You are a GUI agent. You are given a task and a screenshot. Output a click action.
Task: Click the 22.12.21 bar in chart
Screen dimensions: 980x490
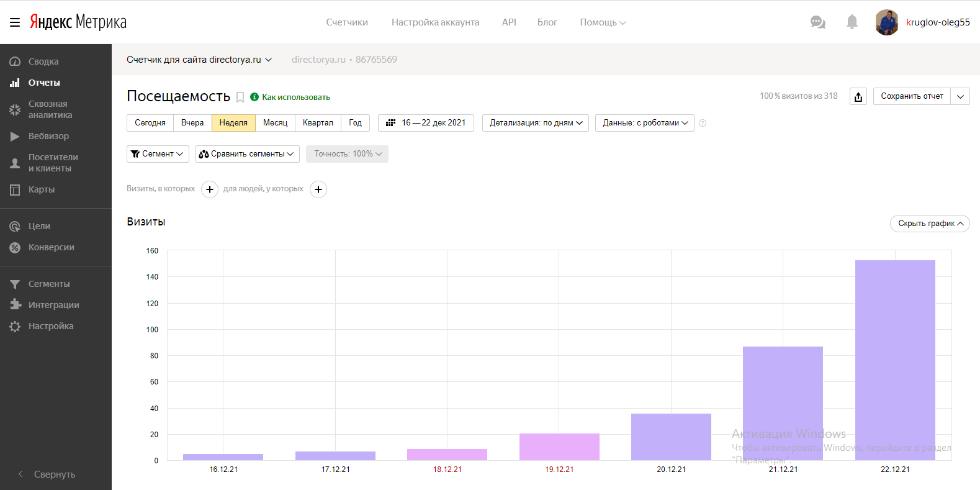[895, 360]
